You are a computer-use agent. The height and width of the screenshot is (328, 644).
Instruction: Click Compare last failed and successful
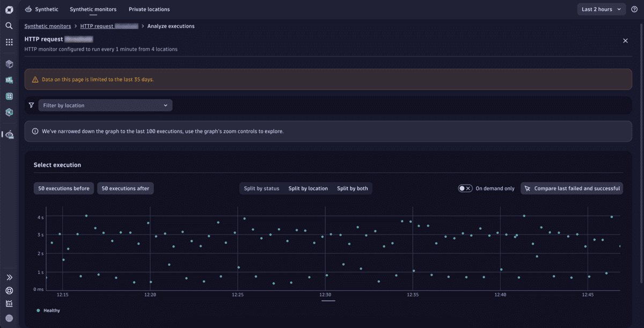click(x=572, y=188)
